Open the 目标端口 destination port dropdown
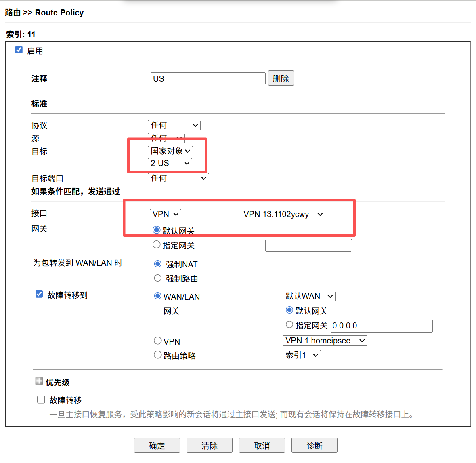Screen dimensions: 476x463 [178, 178]
